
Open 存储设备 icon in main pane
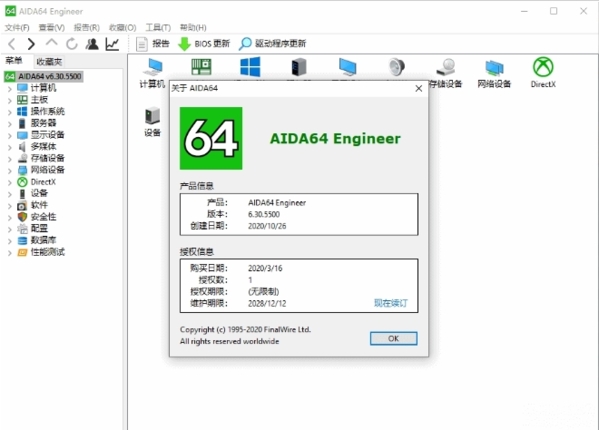(445, 73)
